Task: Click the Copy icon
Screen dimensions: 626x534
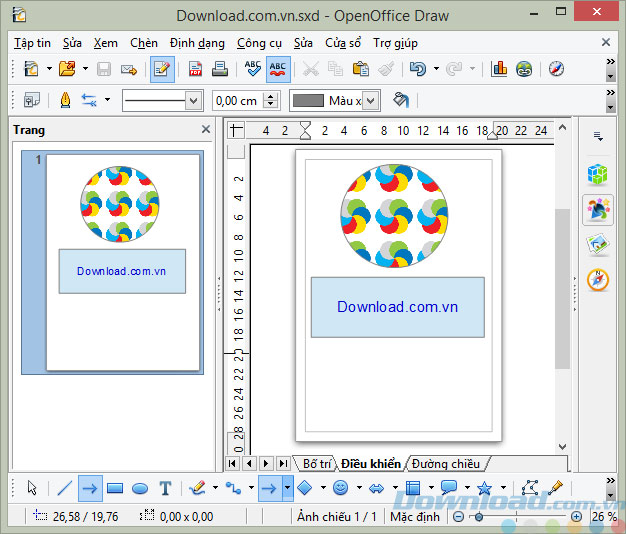Action: tap(335, 69)
